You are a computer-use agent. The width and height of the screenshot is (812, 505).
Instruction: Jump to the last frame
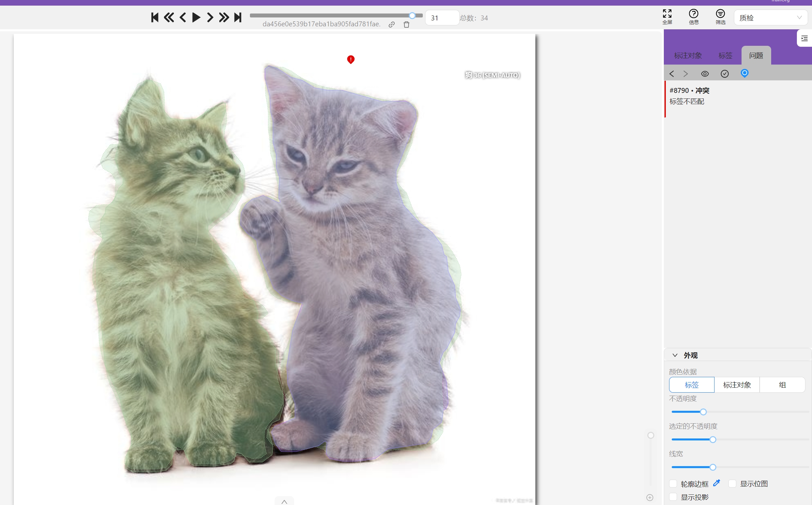tap(238, 17)
